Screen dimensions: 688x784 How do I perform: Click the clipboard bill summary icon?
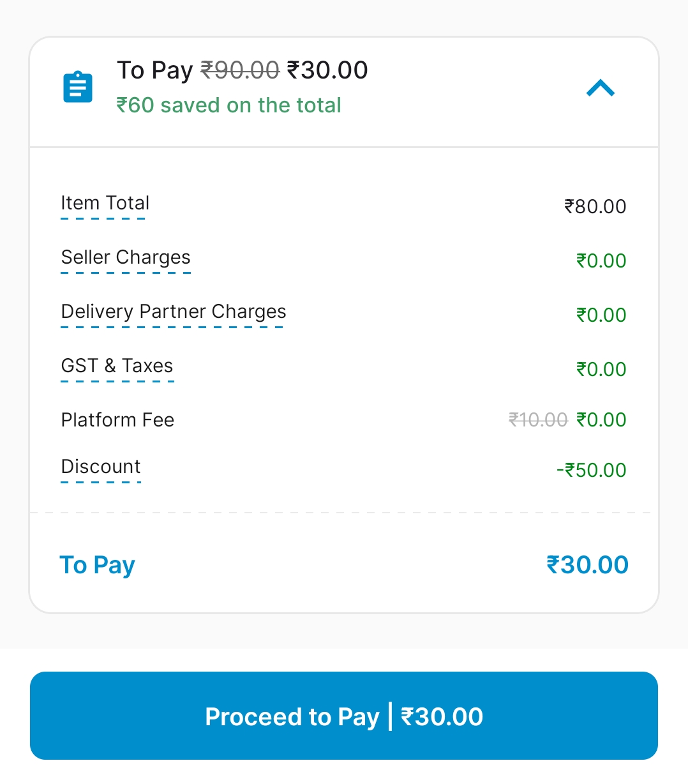coord(78,87)
